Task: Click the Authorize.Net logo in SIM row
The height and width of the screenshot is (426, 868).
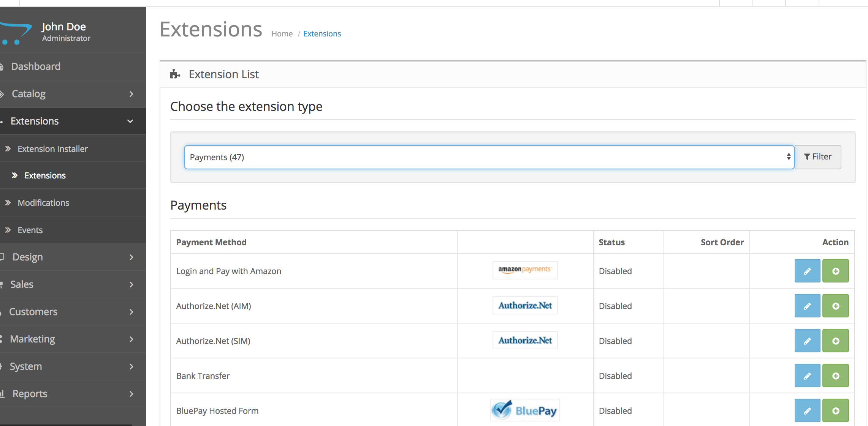Action: [x=525, y=340]
